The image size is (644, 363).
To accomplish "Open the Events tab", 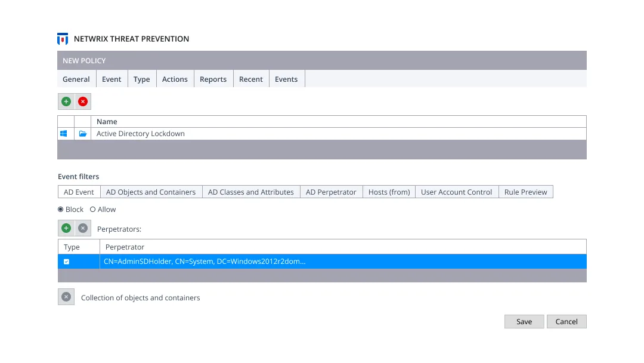I will pos(286,79).
